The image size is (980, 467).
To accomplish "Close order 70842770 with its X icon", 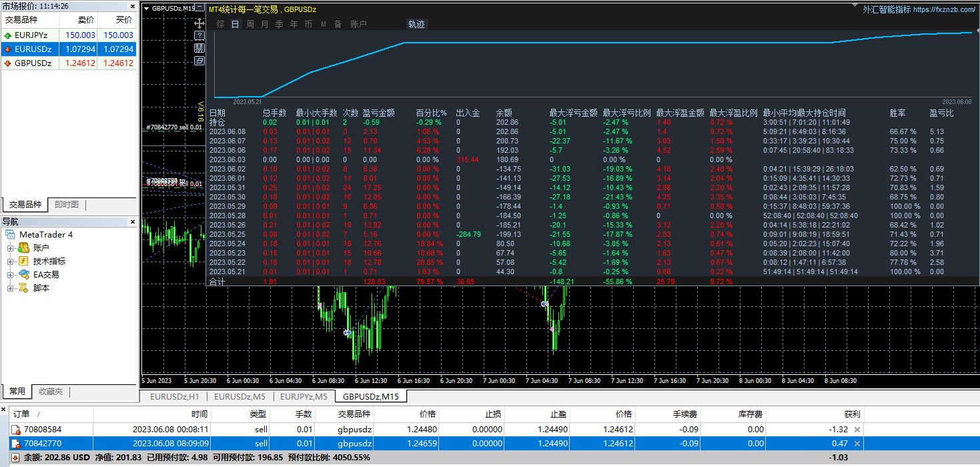I will [x=857, y=444].
